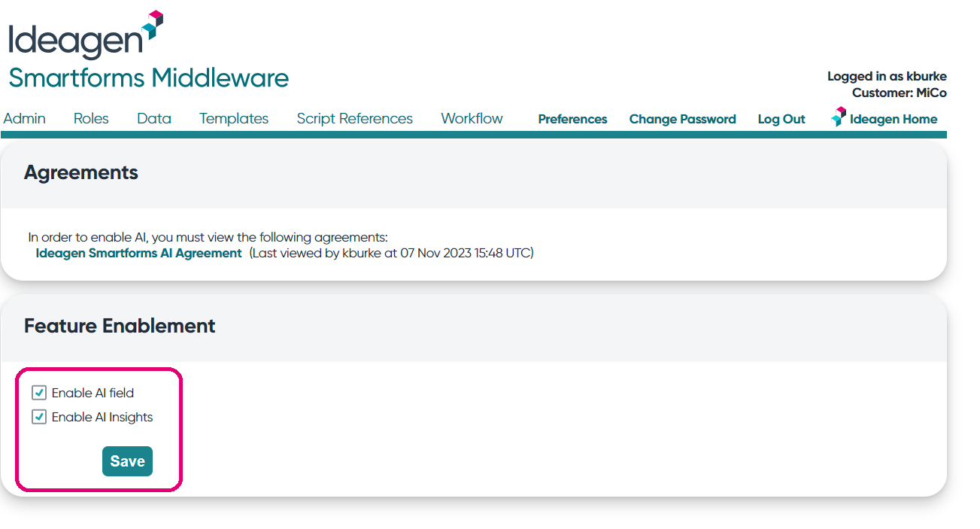Go to the Templates menu
The height and width of the screenshot is (529, 980).
pos(234,118)
